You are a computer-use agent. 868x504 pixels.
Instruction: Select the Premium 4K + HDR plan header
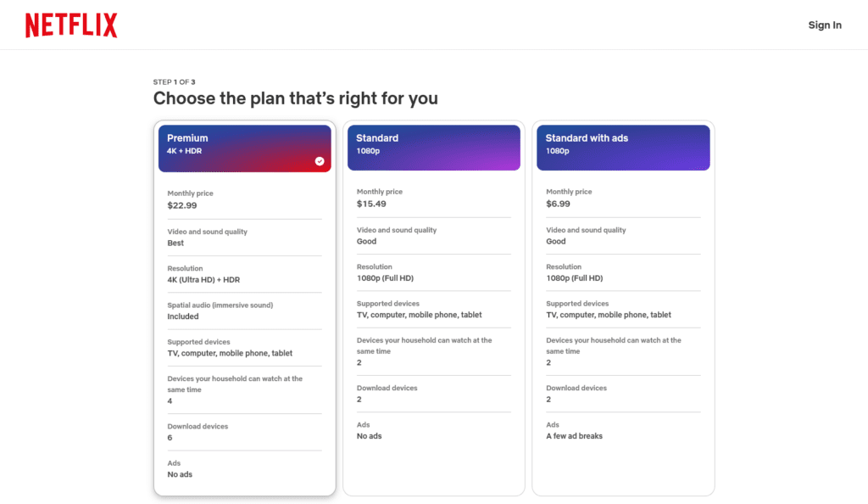244,148
